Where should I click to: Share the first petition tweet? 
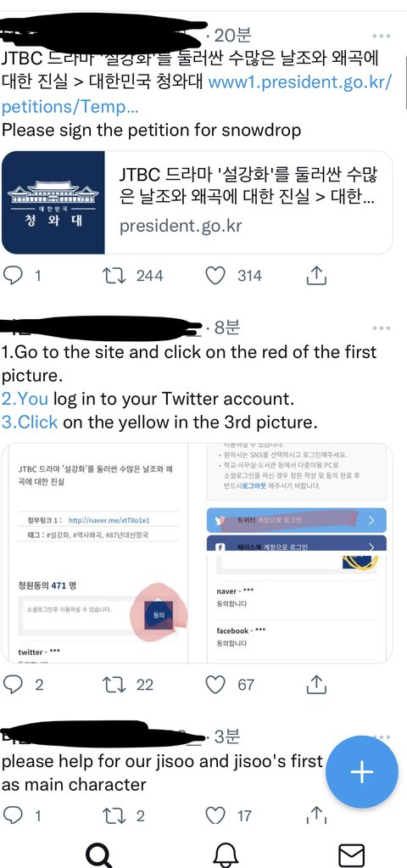click(316, 275)
